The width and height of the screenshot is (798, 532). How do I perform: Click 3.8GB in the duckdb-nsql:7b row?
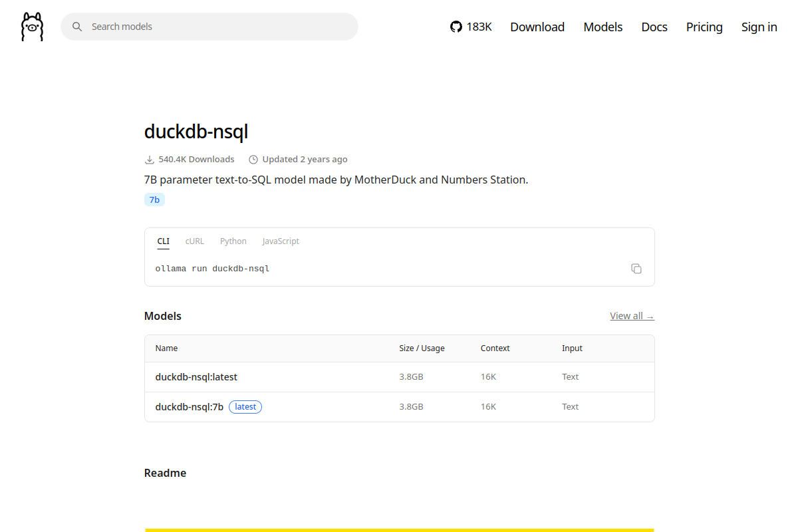411,407
